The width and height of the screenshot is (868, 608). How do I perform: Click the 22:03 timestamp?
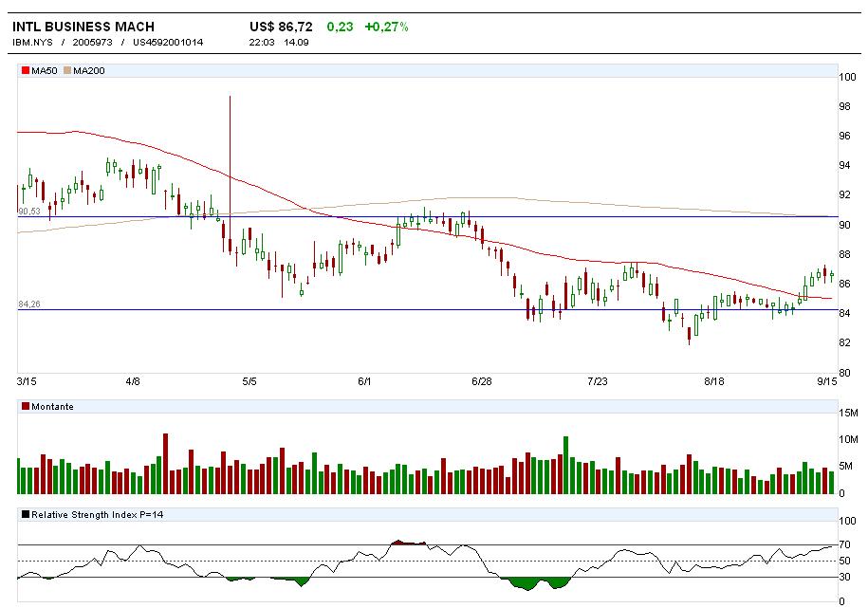(262, 42)
